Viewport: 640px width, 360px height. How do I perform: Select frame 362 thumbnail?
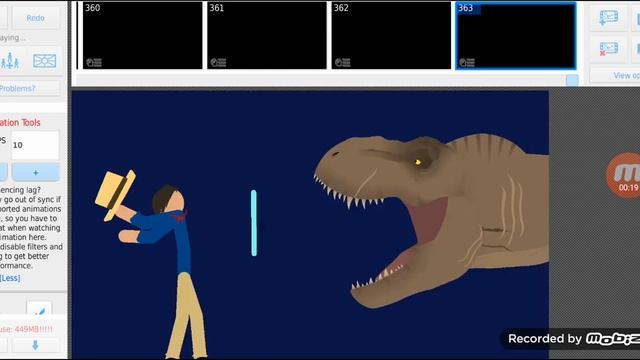coord(391,36)
